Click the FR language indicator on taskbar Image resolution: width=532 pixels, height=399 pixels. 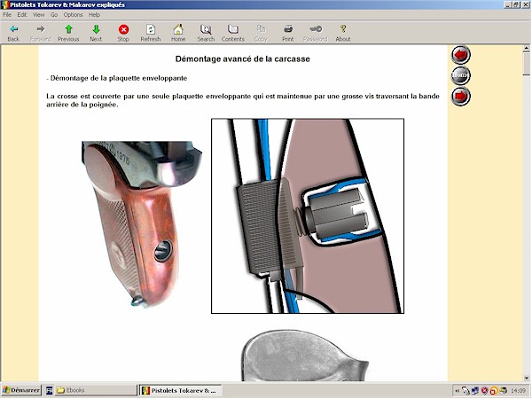pyautogui.click(x=49, y=390)
